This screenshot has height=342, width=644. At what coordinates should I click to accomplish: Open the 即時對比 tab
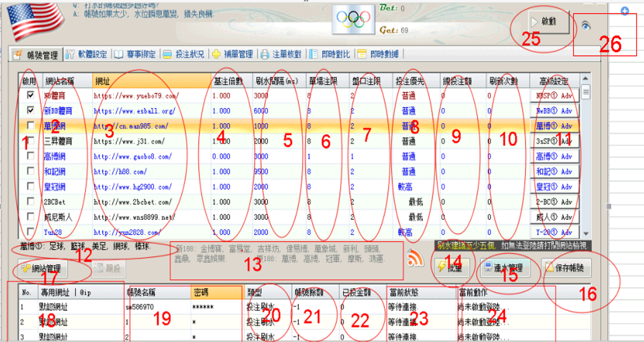pyautogui.click(x=330, y=54)
